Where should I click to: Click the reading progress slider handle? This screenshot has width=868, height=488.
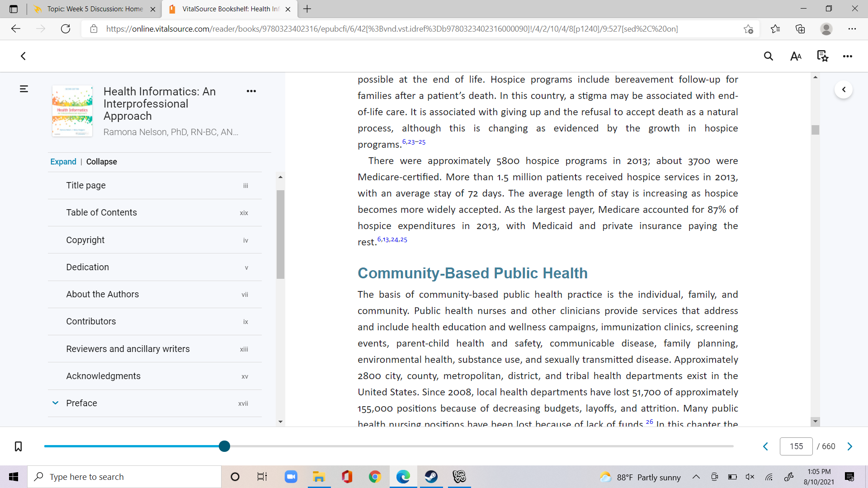coord(224,446)
